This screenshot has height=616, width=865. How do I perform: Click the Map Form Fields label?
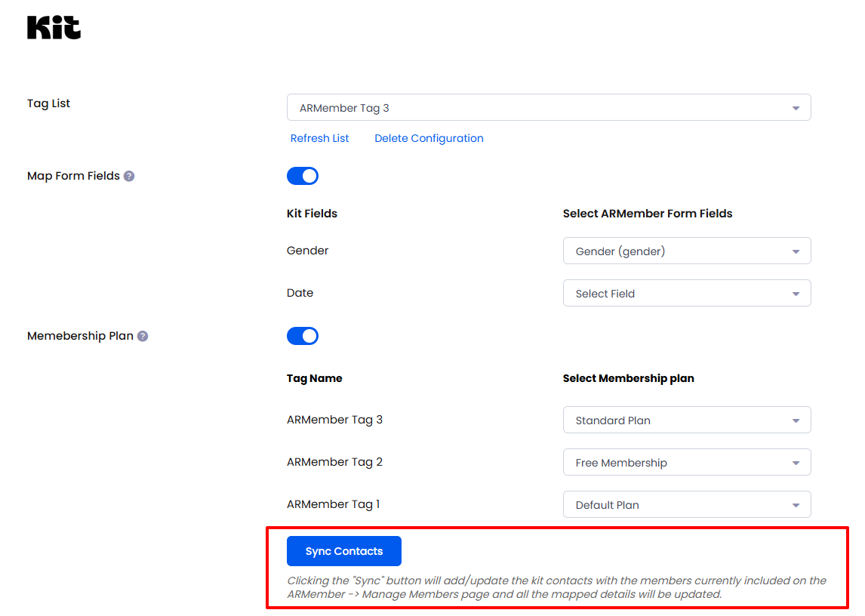click(73, 176)
